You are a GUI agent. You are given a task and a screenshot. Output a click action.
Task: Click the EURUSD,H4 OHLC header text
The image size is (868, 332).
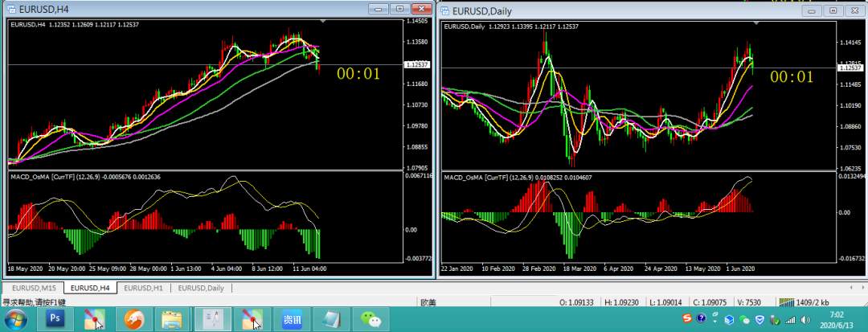click(x=75, y=24)
